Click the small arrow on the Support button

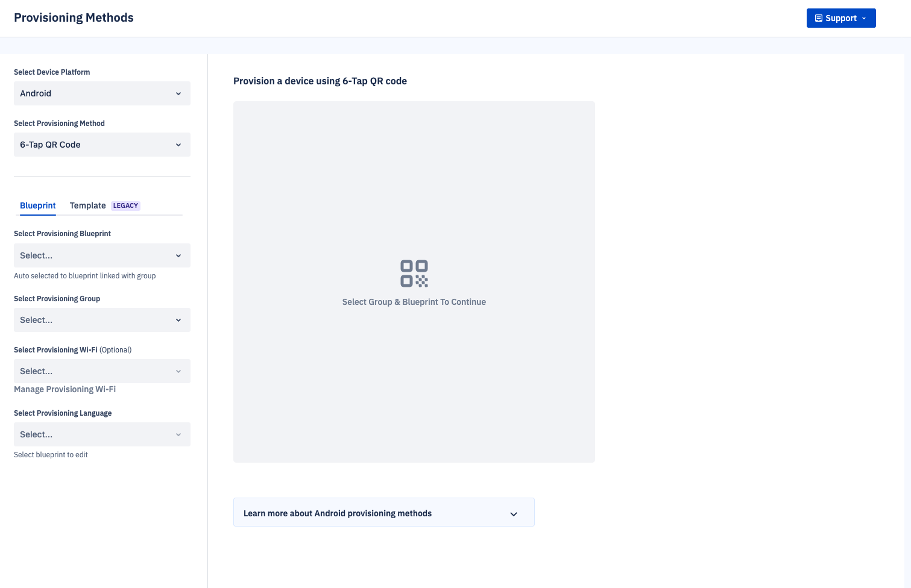(864, 18)
